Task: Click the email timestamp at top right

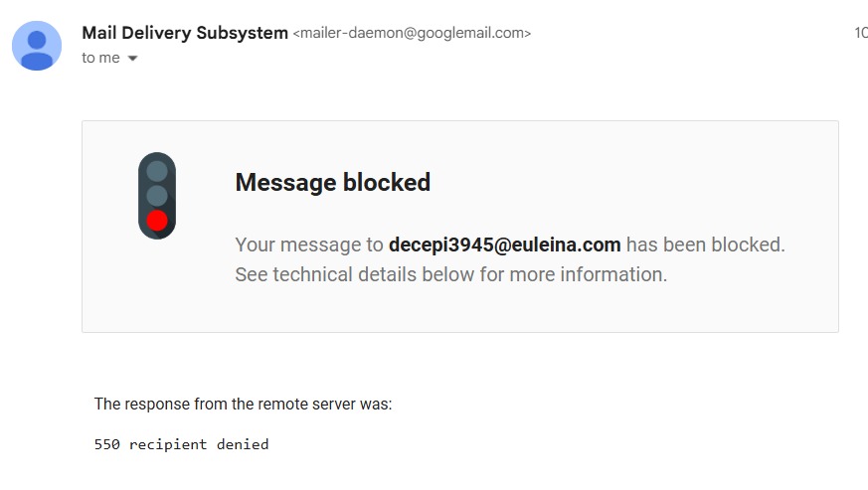Action: pos(860,33)
